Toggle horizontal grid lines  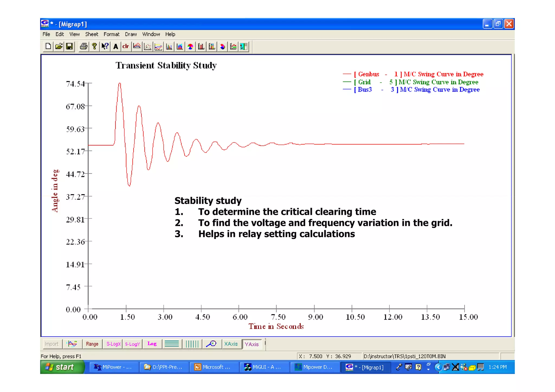point(172,344)
